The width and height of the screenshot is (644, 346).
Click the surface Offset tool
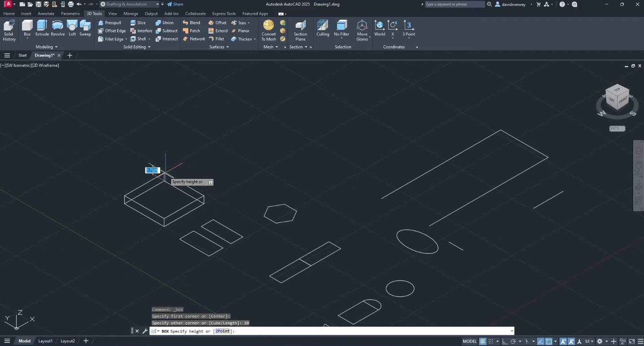coord(218,22)
